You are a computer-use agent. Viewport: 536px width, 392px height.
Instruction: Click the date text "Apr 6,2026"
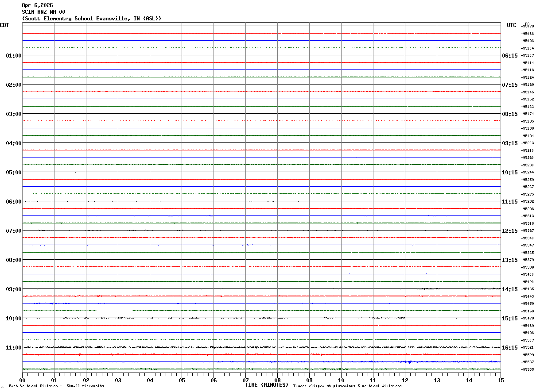coord(37,5)
